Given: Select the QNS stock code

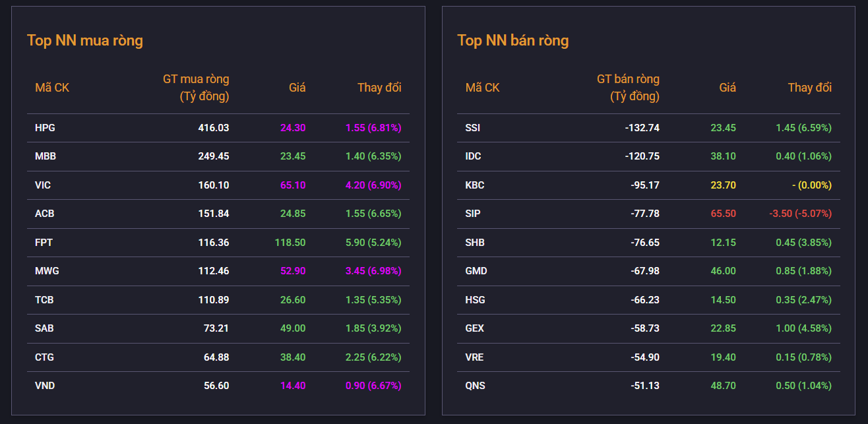Looking at the screenshot, I should tap(475, 386).
